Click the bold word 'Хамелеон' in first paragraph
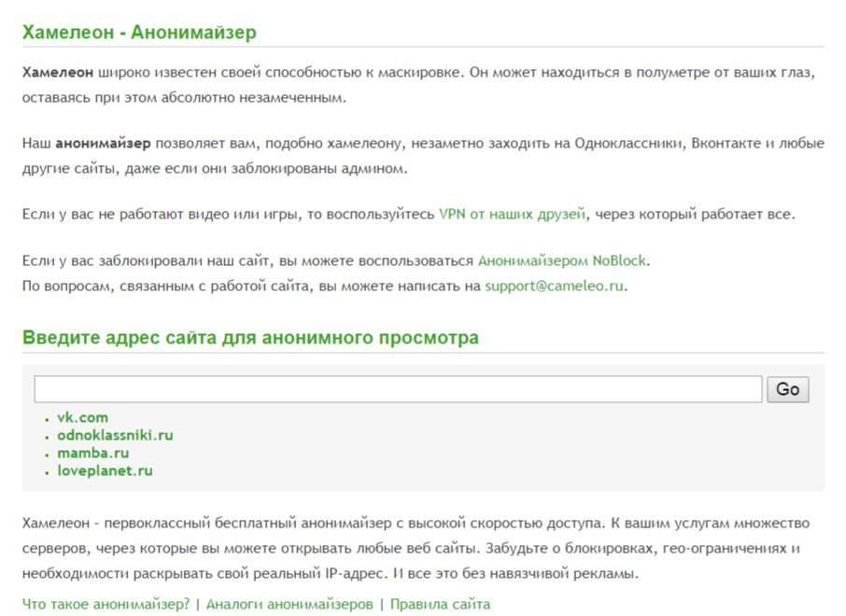 coord(58,72)
